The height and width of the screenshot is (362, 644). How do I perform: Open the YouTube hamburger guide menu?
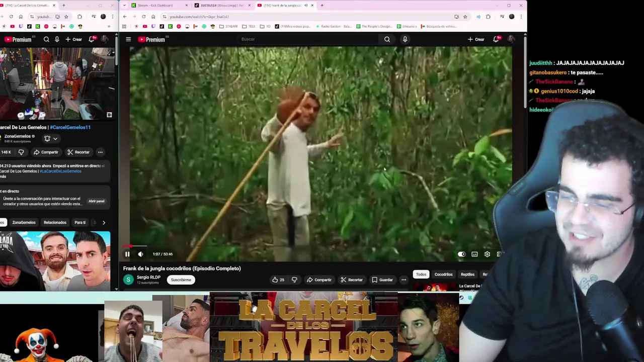click(x=128, y=39)
